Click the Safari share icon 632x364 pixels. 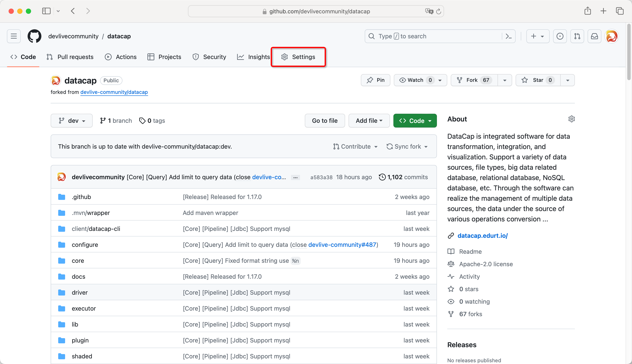click(587, 11)
